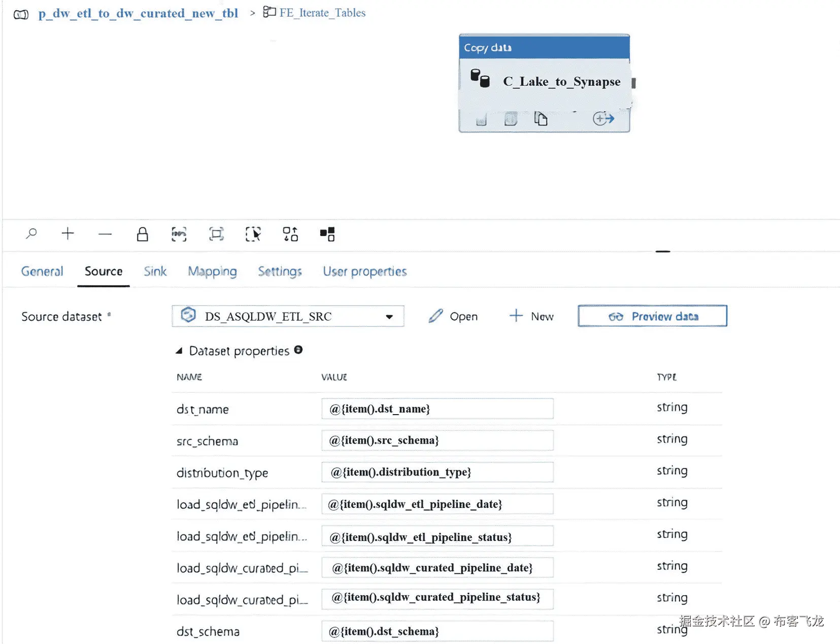The height and width of the screenshot is (644, 840).
Task: Select the Source tab
Action: pyautogui.click(x=104, y=272)
